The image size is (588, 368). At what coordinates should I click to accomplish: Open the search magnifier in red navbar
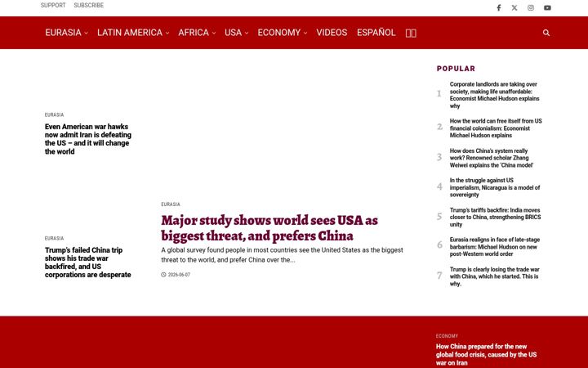pyautogui.click(x=546, y=33)
